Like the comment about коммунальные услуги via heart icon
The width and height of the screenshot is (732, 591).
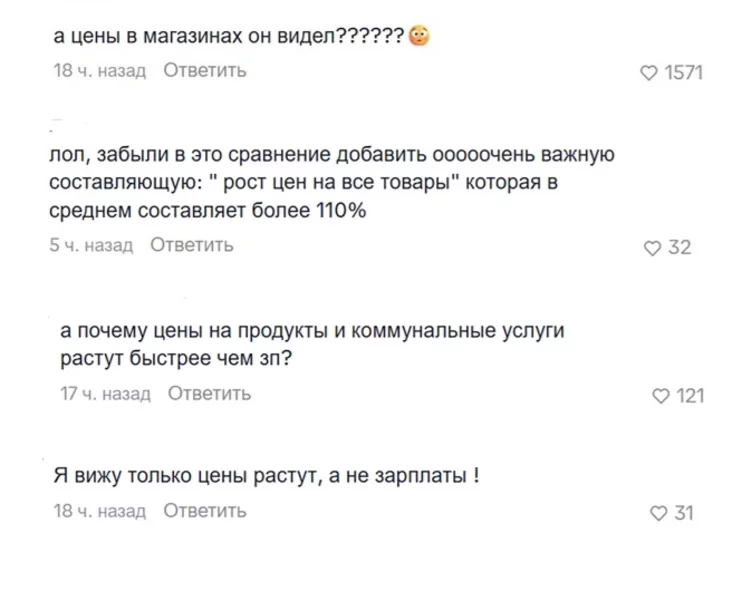coord(656,397)
